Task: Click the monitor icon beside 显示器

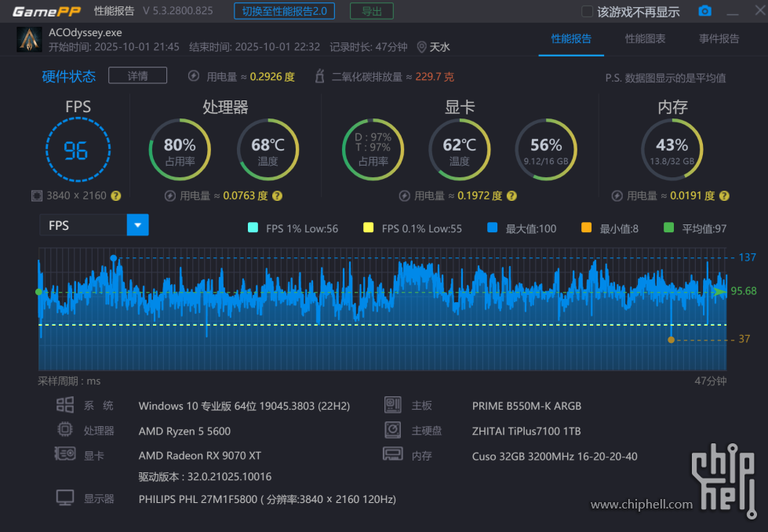Action: [x=65, y=498]
